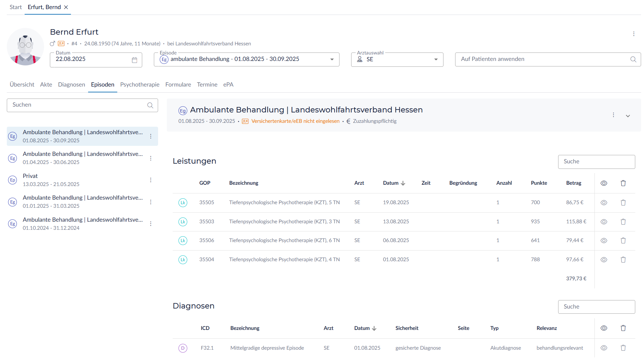
Task: Expand the Arztauswahl dropdown
Action: 436,59
